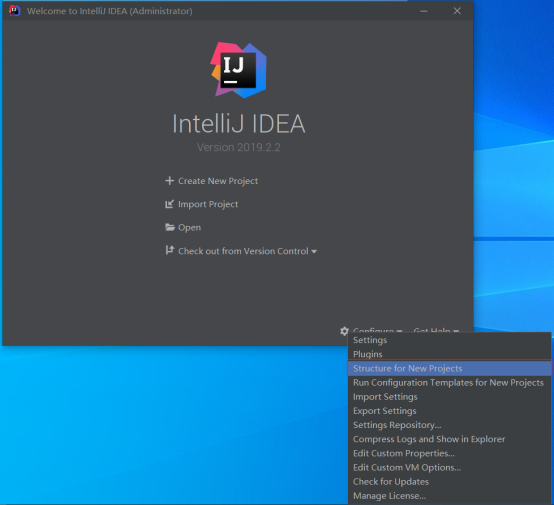Viewport: 554px width, 505px height.
Task: Minimize the Welcome to IntelliJ IDEA window
Action: point(424,11)
